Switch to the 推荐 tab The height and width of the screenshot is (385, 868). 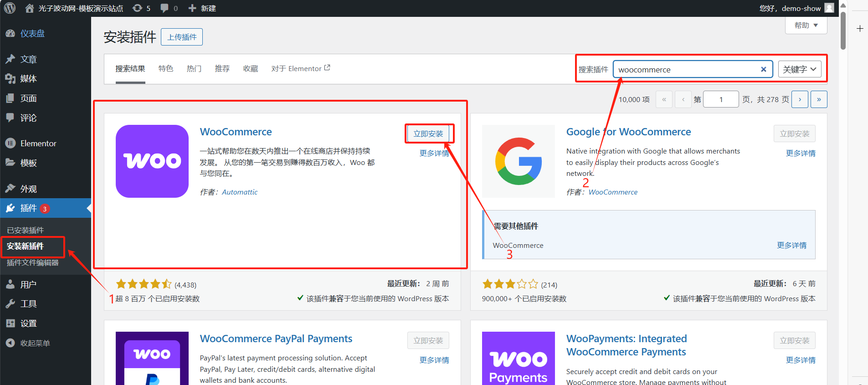(222, 69)
